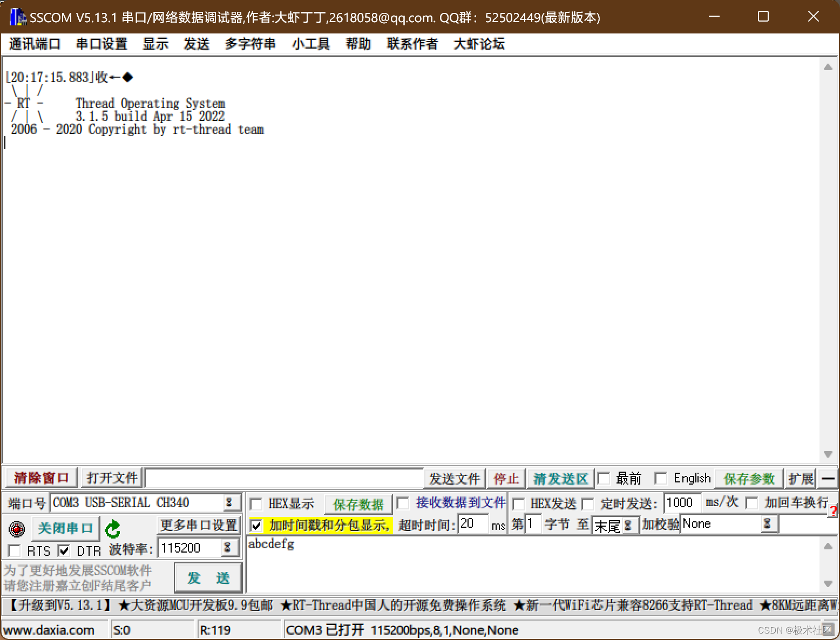Enable HEX发送 checkbox

pyautogui.click(x=518, y=504)
